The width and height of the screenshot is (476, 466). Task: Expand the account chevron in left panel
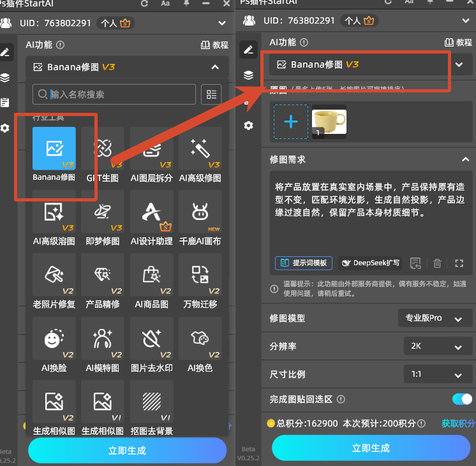(222, 23)
